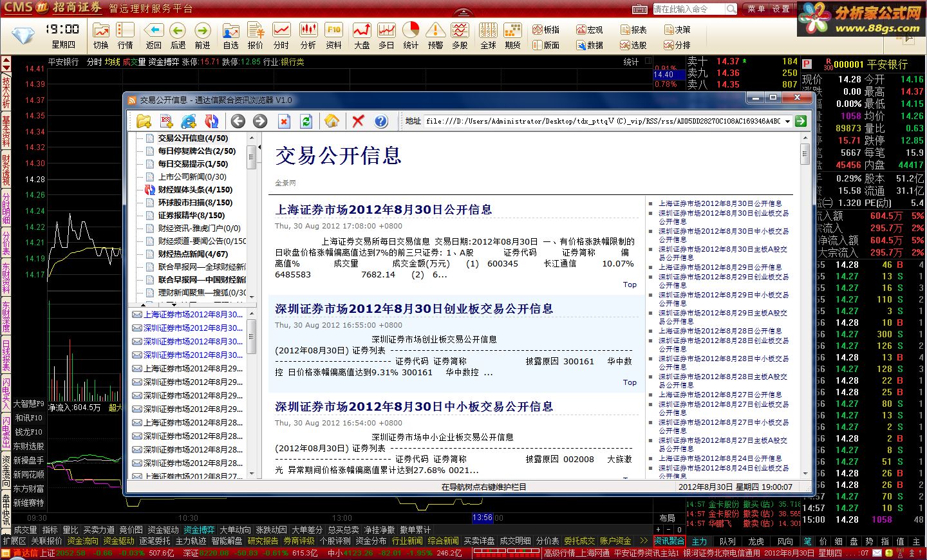
Task: Click the 大智慧F9 sidebar button
Action: [28, 404]
